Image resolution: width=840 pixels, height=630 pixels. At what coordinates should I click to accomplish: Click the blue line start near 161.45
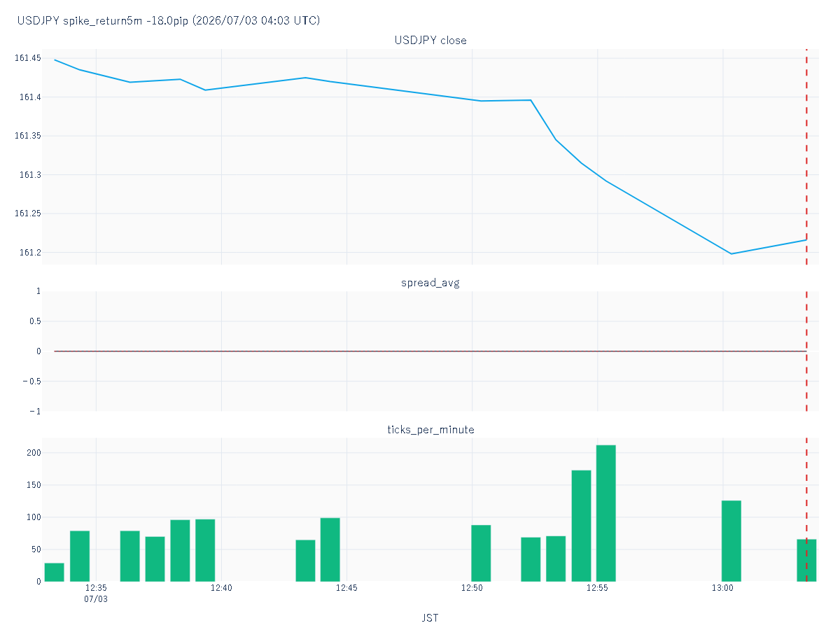coord(55,59)
